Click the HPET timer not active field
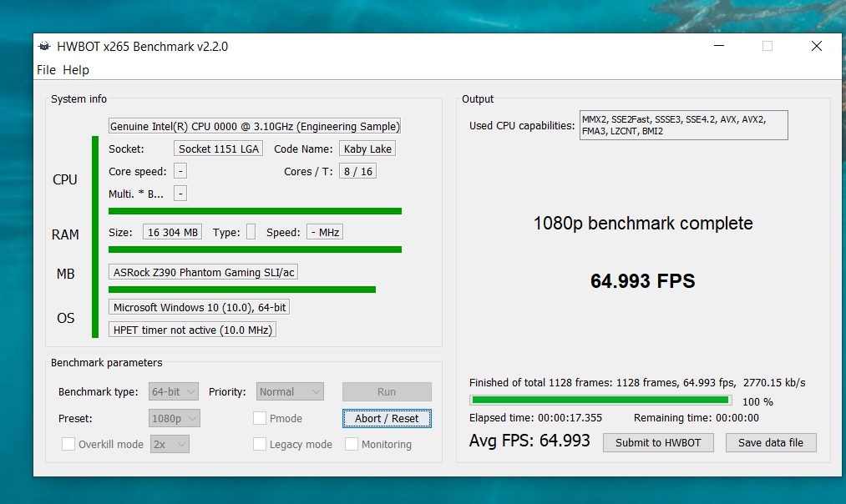 pos(193,330)
